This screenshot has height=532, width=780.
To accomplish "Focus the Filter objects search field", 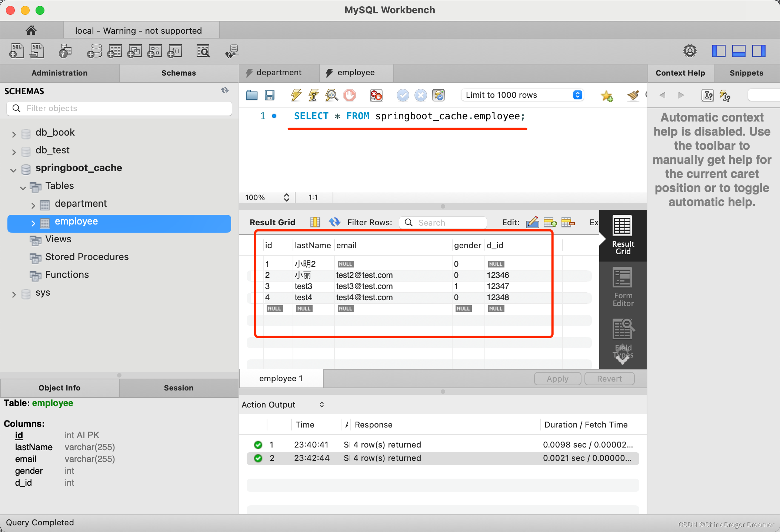I will click(119, 108).
